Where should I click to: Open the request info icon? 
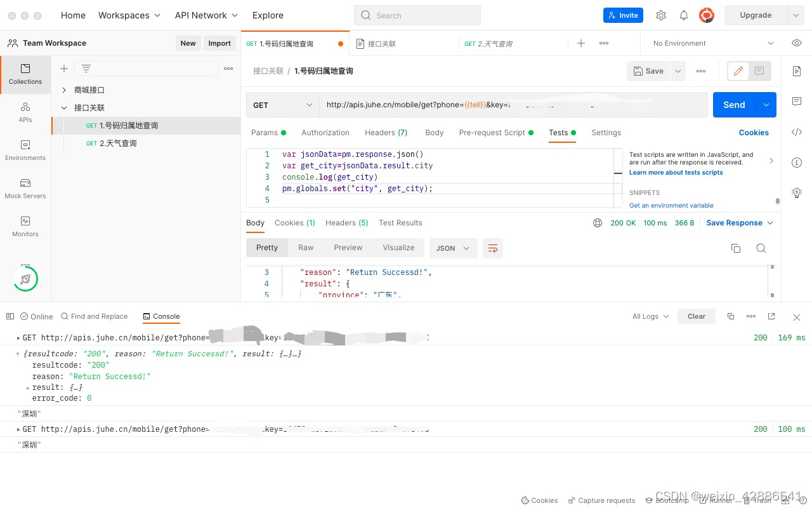pos(797,163)
